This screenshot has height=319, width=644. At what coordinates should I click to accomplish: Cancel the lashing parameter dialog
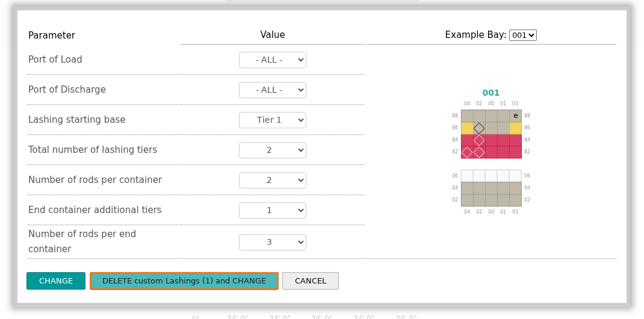[311, 281]
